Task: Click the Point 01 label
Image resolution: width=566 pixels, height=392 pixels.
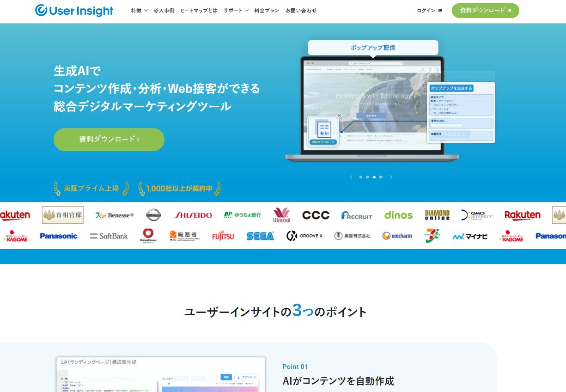Action: pos(295,367)
